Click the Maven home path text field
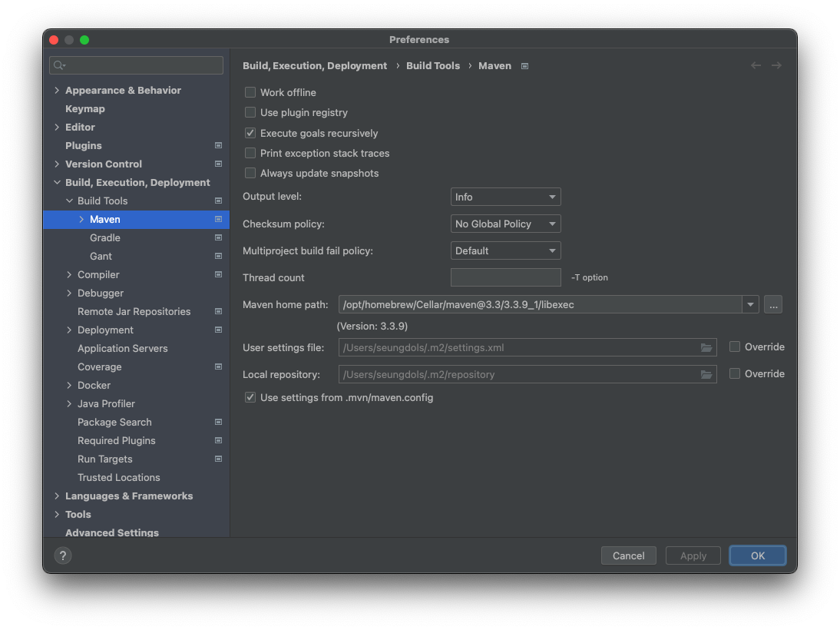The height and width of the screenshot is (630, 840). tap(540, 304)
